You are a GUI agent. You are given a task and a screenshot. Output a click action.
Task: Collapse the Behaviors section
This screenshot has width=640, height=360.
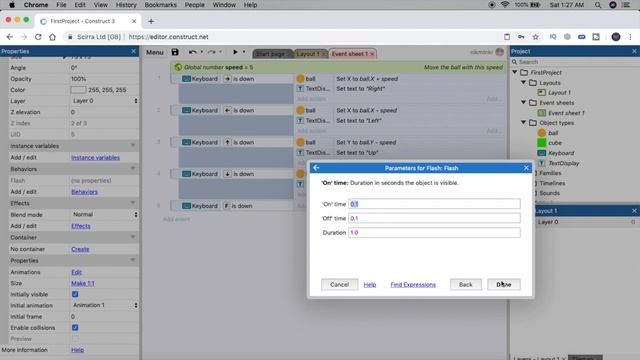[133, 169]
